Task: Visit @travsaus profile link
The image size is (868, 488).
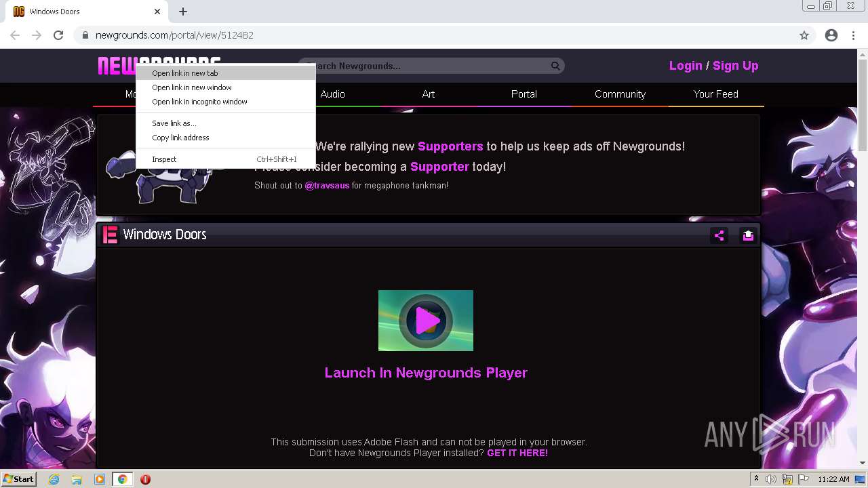Action: [327, 186]
